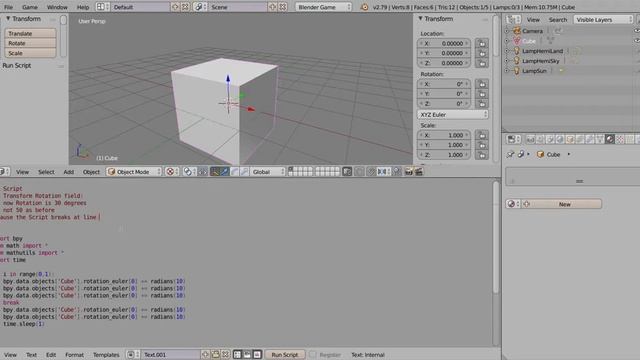Collapse the properties-region Transform panel
The image size is (640, 360).
[420, 19]
